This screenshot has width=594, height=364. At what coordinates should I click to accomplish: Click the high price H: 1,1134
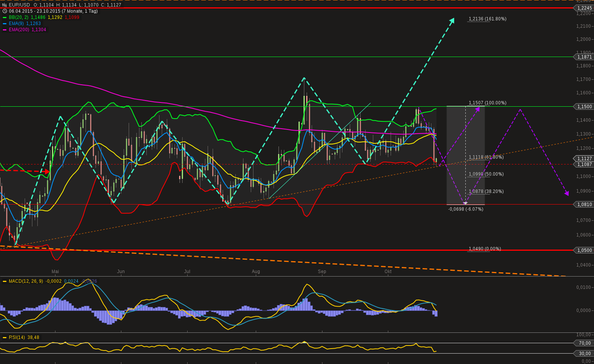(67, 5)
